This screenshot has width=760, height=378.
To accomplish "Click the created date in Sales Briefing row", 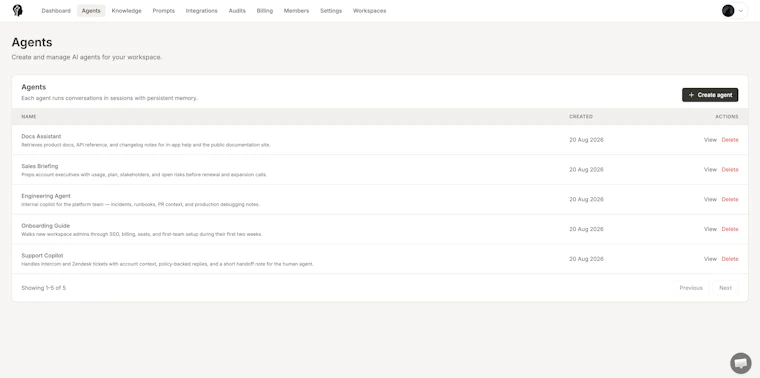I will point(586,170).
